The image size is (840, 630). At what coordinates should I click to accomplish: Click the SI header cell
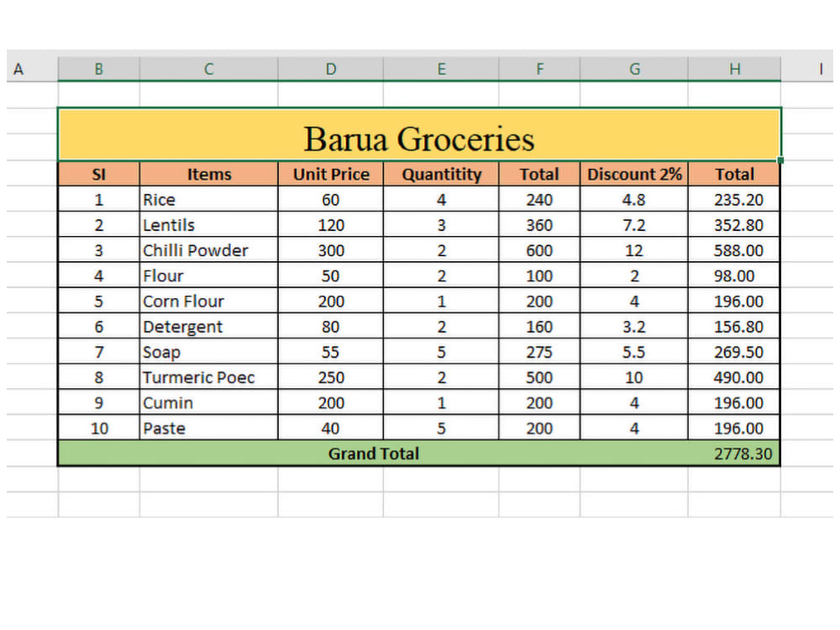point(98,174)
